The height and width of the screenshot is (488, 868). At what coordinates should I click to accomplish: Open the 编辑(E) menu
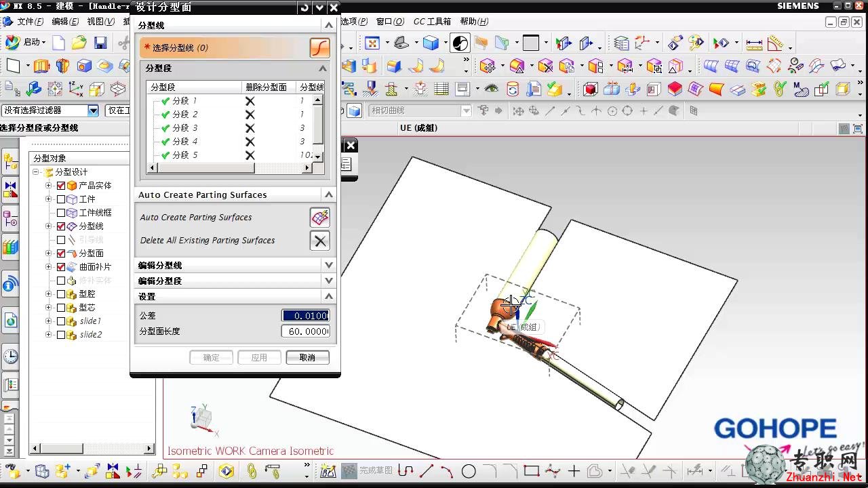pyautogui.click(x=65, y=22)
